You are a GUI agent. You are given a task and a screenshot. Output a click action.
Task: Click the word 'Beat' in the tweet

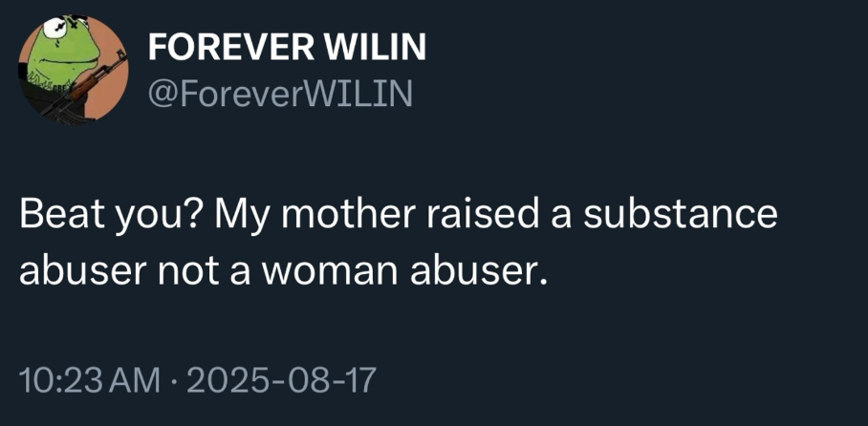(52, 215)
